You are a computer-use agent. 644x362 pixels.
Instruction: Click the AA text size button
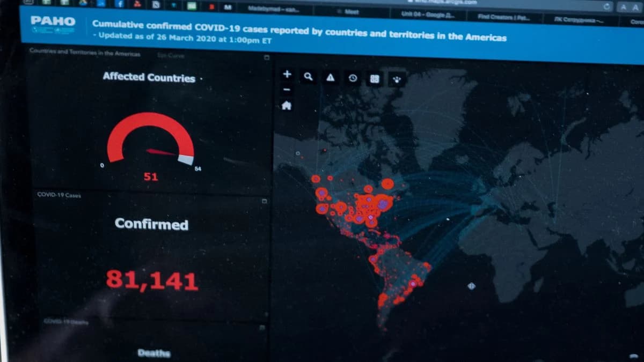(x=628, y=7)
